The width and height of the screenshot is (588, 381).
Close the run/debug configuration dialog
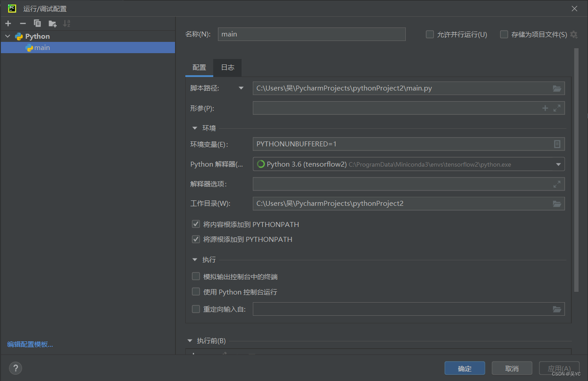click(575, 9)
